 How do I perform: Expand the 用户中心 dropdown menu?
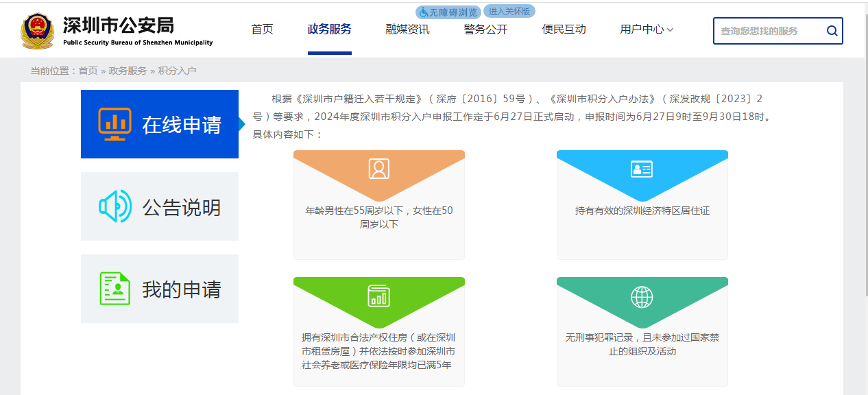tap(647, 29)
